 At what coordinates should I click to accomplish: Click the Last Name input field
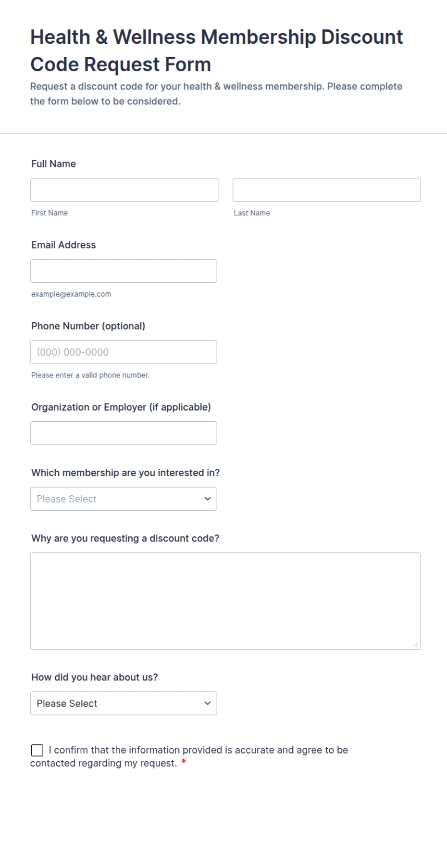click(327, 190)
